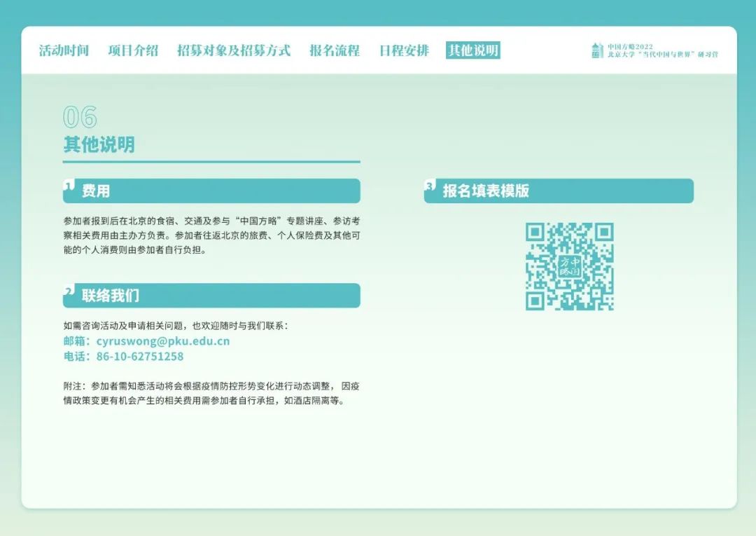Click the 费用 section header bar

(211, 191)
